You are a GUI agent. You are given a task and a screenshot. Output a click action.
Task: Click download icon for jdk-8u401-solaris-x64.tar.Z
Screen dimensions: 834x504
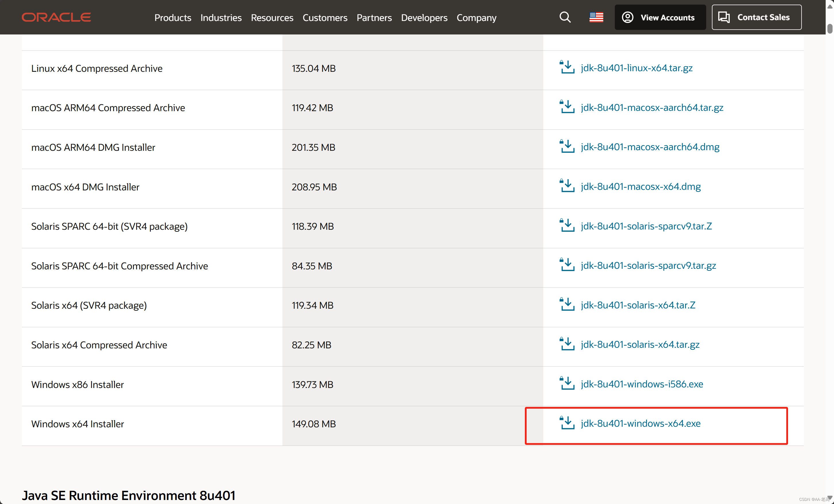[x=567, y=304]
